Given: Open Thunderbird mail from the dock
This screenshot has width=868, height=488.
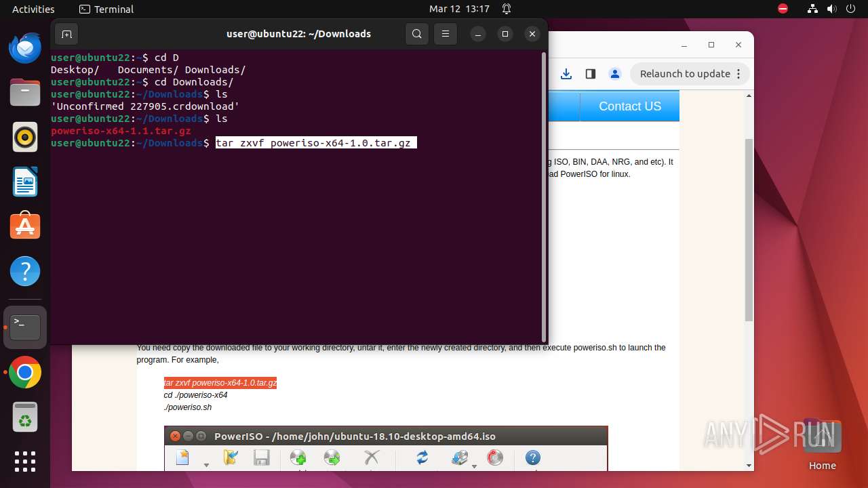Looking at the screenshot, I should coord(25,48).
